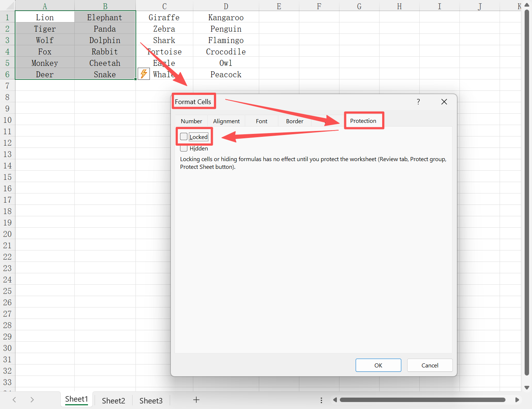
Task: Click the vertical scroll down arrow
Action: (x=526, y=387)
